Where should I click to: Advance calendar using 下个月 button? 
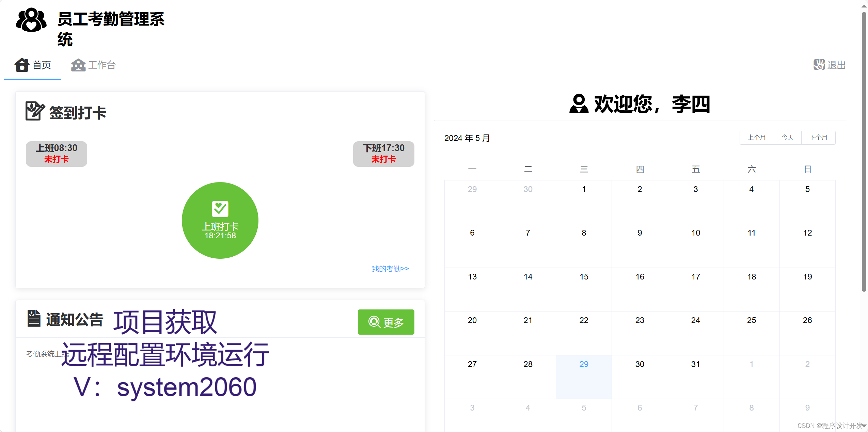coord(818,138)
